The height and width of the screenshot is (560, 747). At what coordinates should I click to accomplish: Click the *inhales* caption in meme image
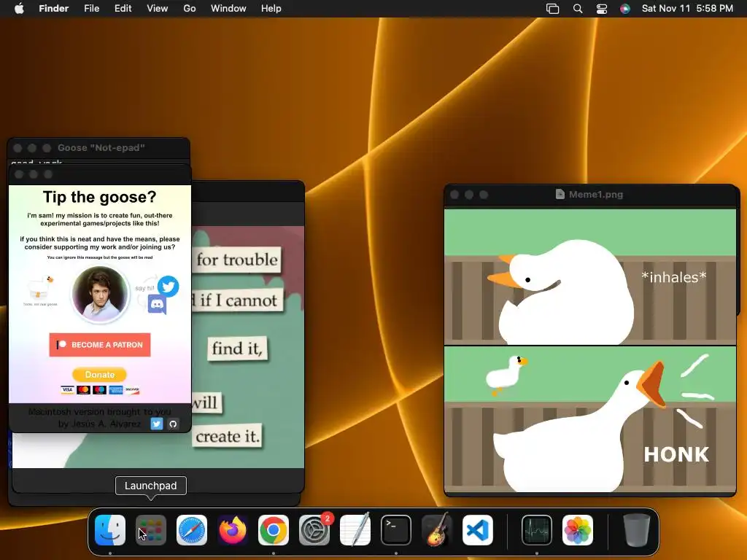(673, 277)
